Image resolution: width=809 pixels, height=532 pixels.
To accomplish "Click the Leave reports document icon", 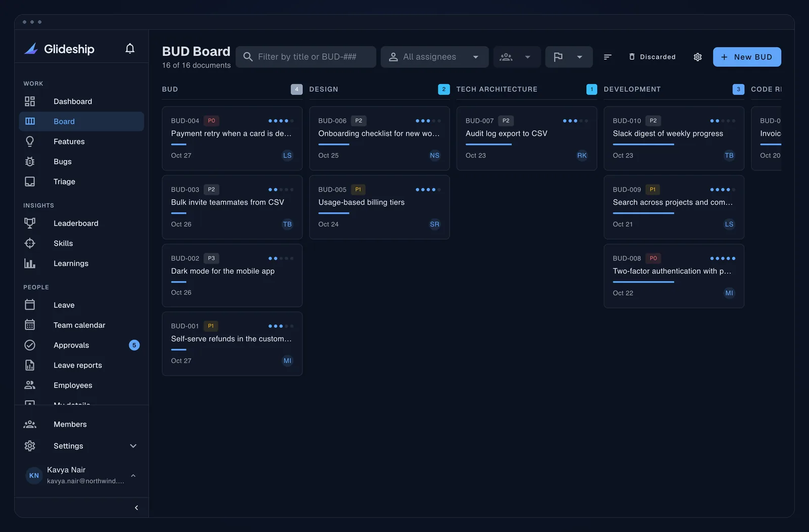I will coord(30,365).
